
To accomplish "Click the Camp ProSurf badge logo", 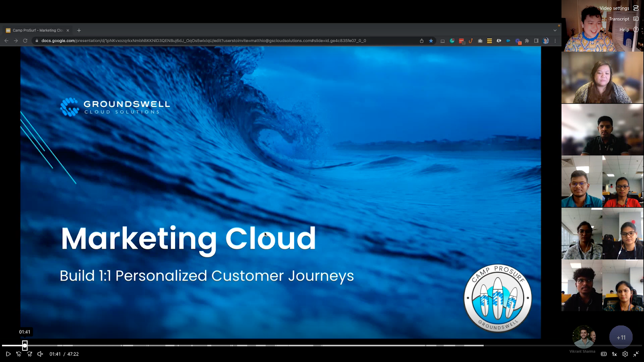I will tap(498, 298).
